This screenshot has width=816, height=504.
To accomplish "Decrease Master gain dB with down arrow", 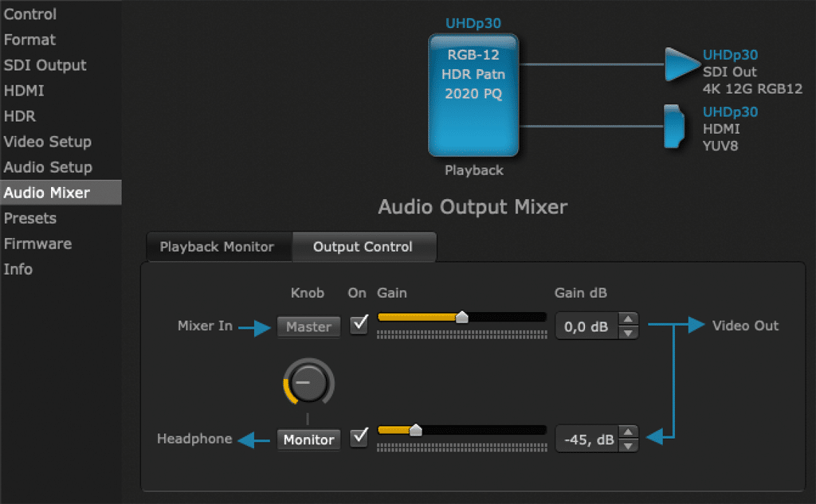I will (630, 332).
